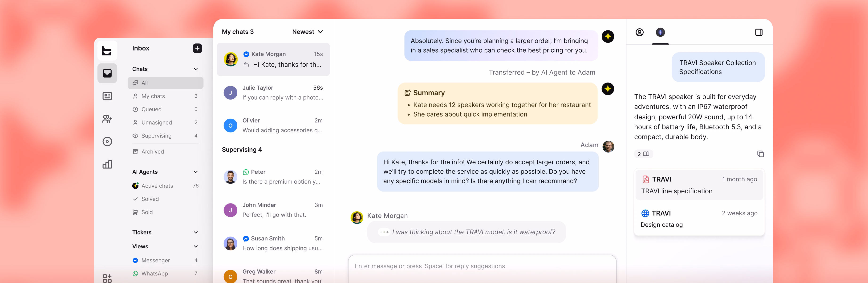
Task: Click the app logo at top of sidebar
Action: 107,51
